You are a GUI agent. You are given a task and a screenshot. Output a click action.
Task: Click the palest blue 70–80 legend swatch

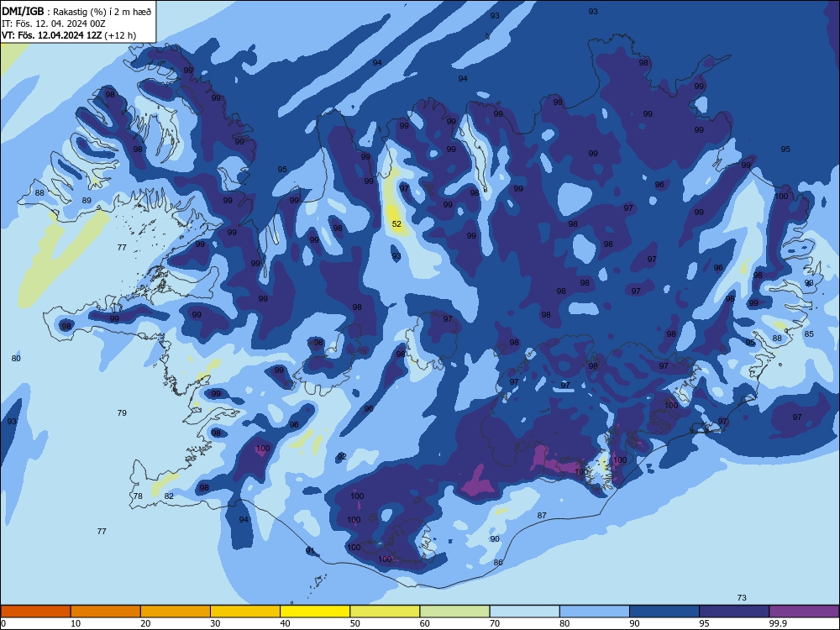[524, 612]
